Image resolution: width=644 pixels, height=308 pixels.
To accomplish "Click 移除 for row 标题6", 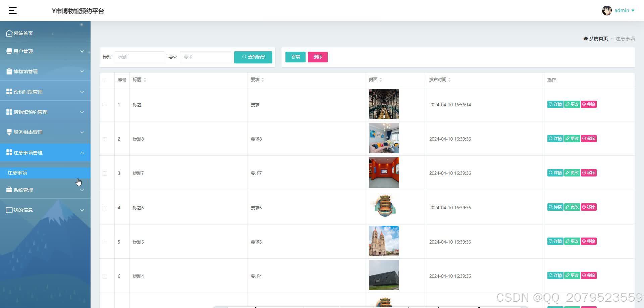I will pyautogui.click(x=589, y=207).
